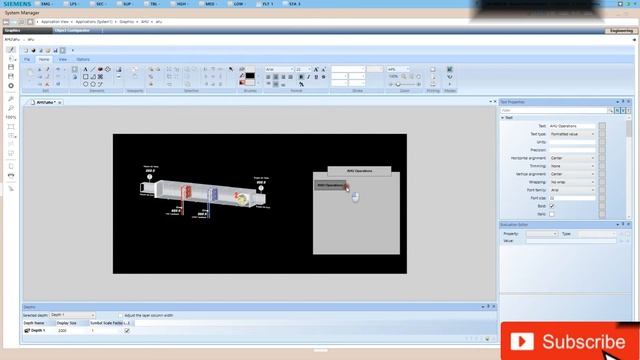Toggle the Italic checkbox in Text Properties
This screenshot has width=640, height=360.
tap(552, 214)
